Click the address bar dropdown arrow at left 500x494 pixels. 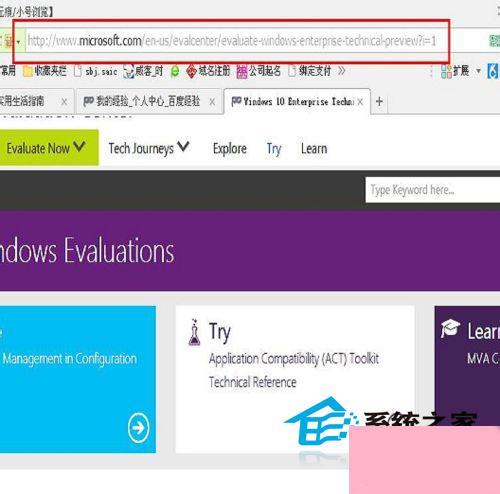coord(18,42)
